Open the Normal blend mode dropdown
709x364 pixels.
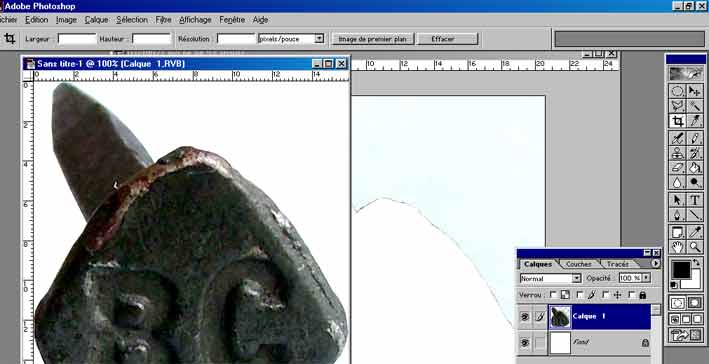[x=550, y=279]
